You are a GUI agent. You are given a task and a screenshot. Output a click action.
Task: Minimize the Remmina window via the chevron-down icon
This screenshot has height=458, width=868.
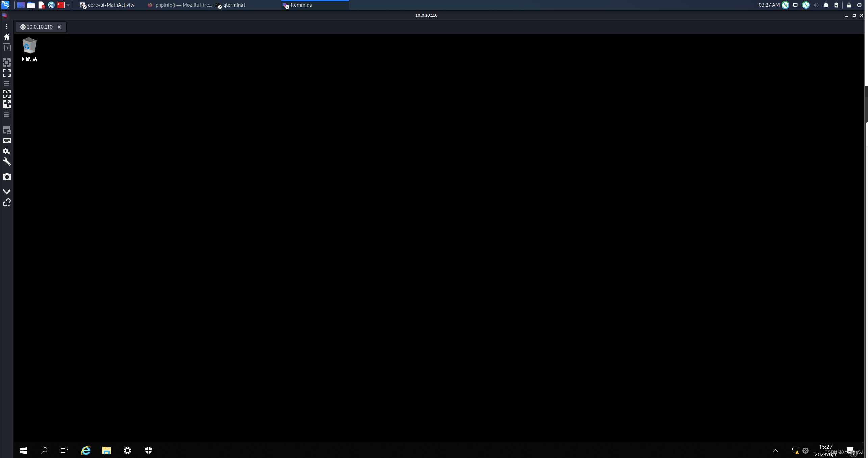point(6,192)
